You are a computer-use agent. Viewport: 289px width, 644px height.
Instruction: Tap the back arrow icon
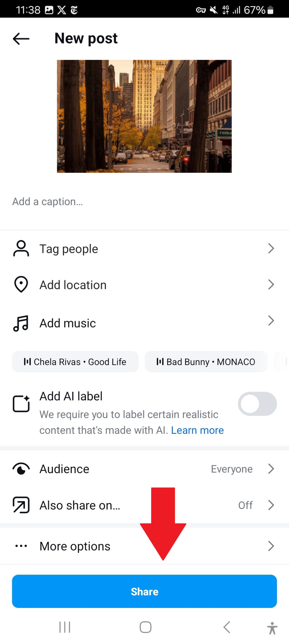(21, 39)
